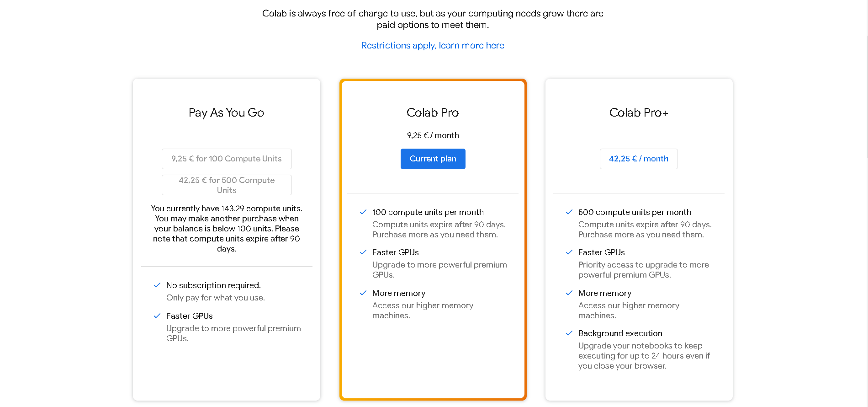Click the blue Current plan button

click(x=433, y=159)
